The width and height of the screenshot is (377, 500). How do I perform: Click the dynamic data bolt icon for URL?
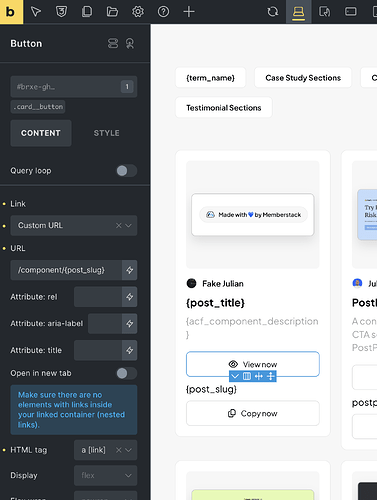coord(130,270)
